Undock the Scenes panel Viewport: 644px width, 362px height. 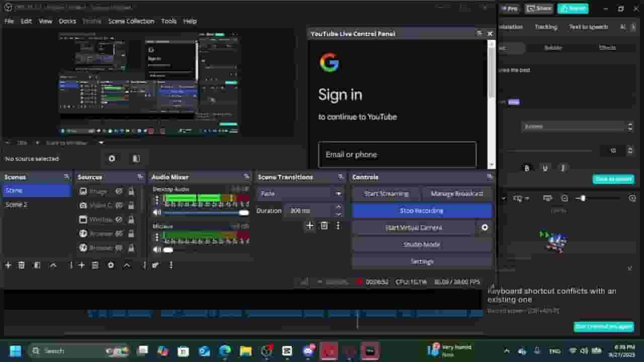[66, 177]
